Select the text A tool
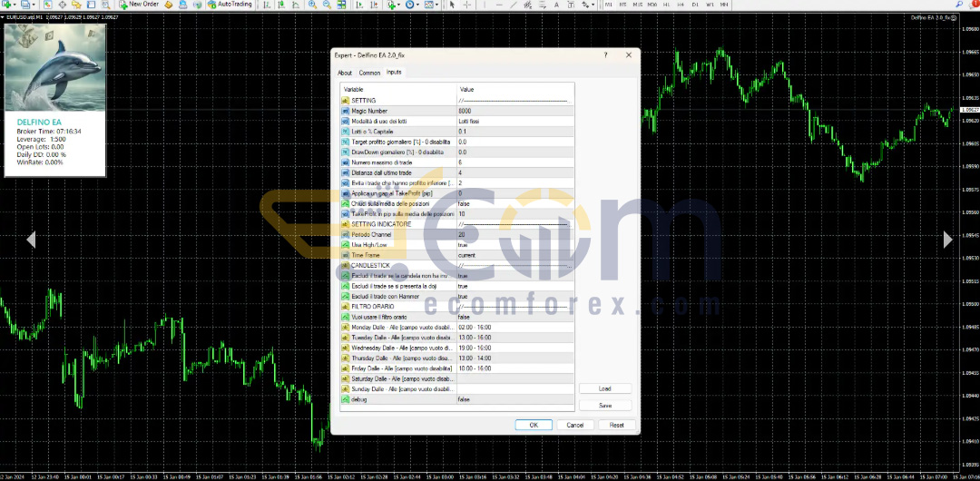980x481 pixels. coord(556,5)
